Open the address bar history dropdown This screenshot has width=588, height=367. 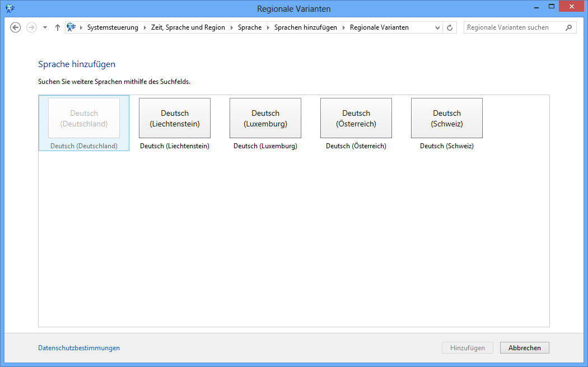(437, 27)
